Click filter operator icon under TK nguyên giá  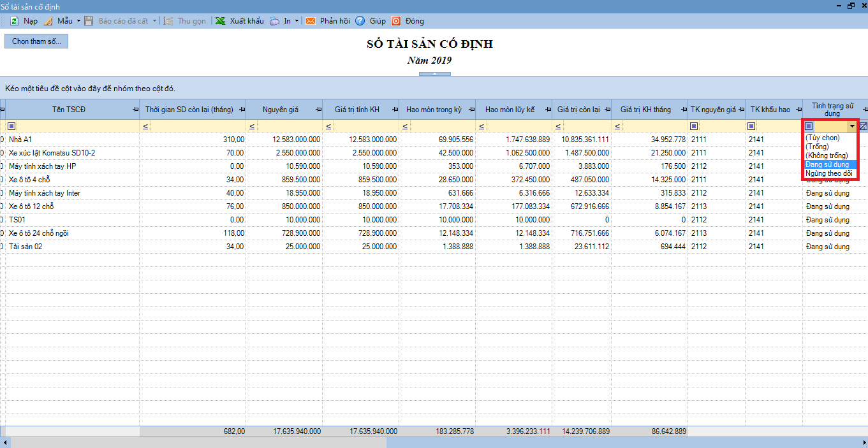click(694, 126)
